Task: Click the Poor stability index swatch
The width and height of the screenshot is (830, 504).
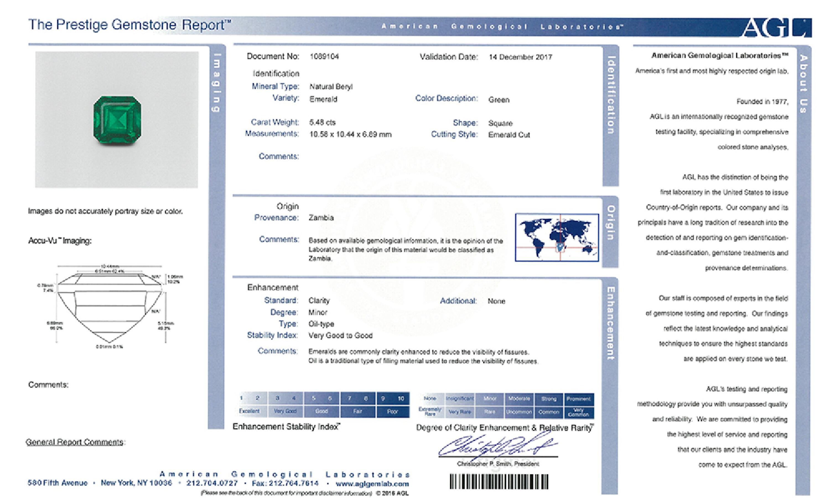Action: tap(392, 411)
